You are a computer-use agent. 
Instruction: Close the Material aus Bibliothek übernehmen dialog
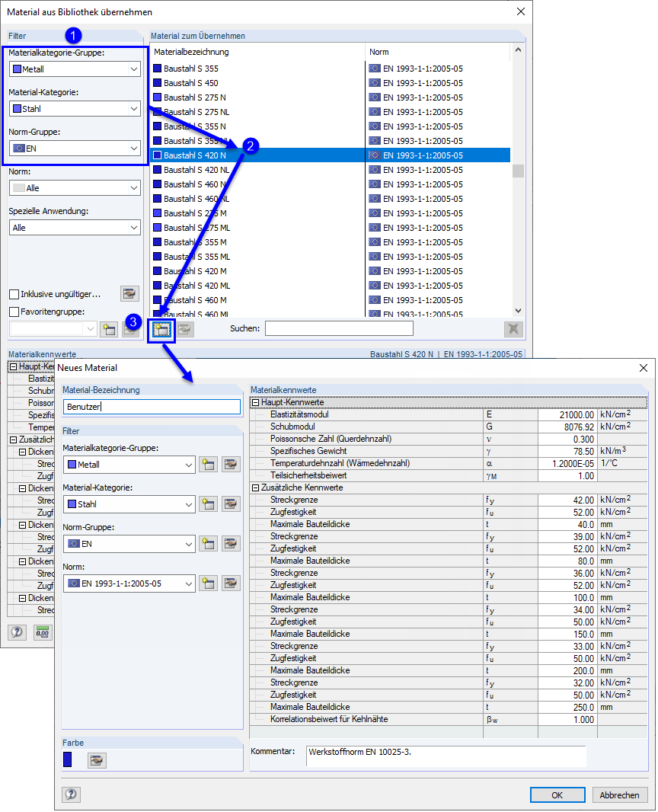(521, 11)
